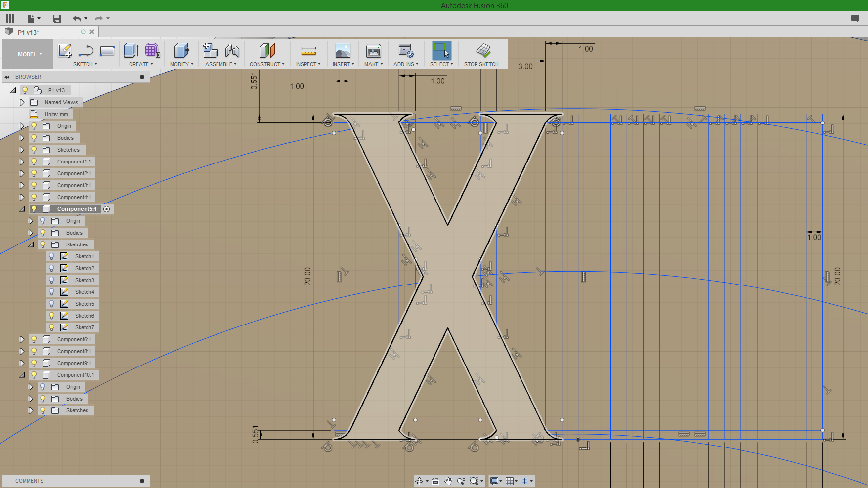Image resolution: width=868 pixels, height=488 pixels.
Task: Toggle visibility bulb of Component2:1
Action: [x=34, y=173]
